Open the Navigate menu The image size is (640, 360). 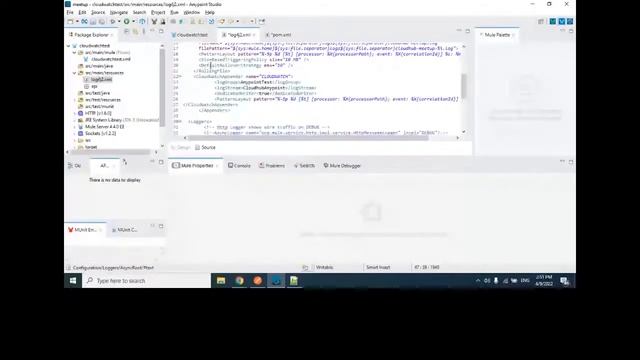[119, 13]
